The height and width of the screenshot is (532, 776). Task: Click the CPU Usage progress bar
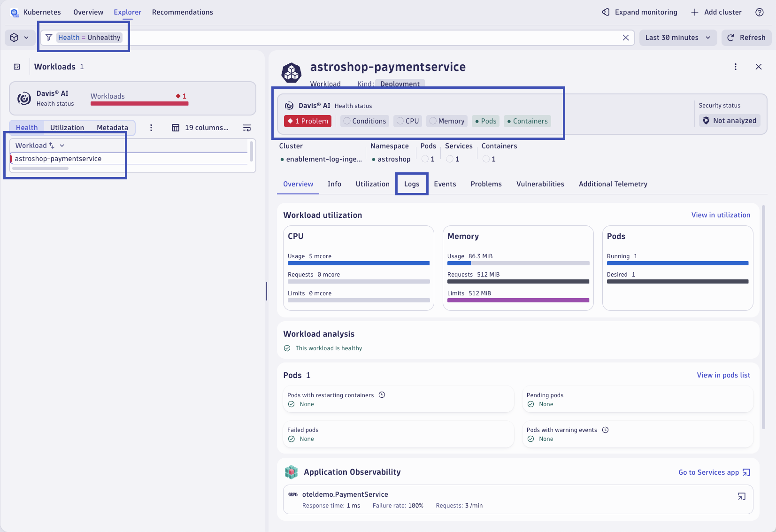[359, 263]
